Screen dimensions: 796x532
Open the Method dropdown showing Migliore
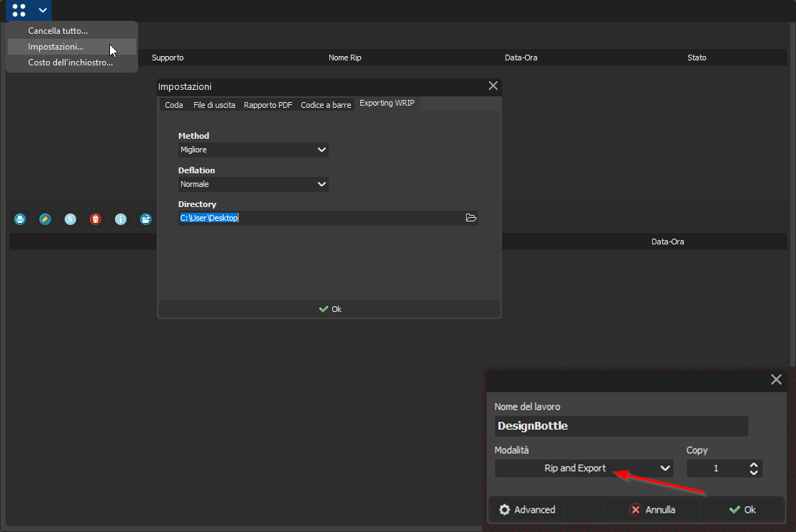[253, 150]
